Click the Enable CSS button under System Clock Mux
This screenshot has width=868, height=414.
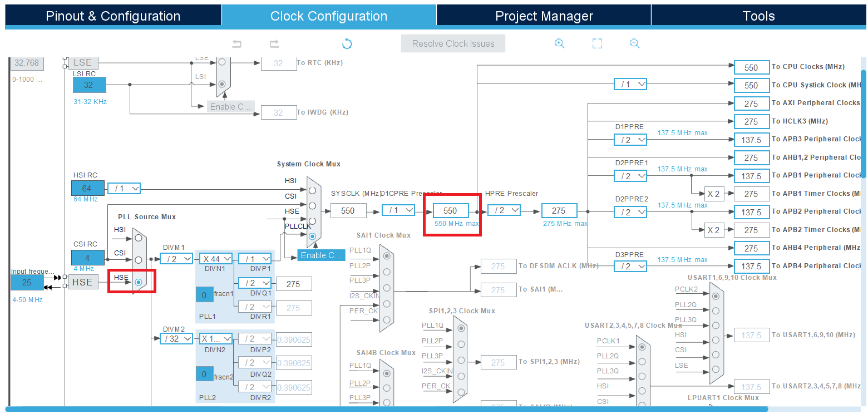pyautogui.click(x=321, y=255)
